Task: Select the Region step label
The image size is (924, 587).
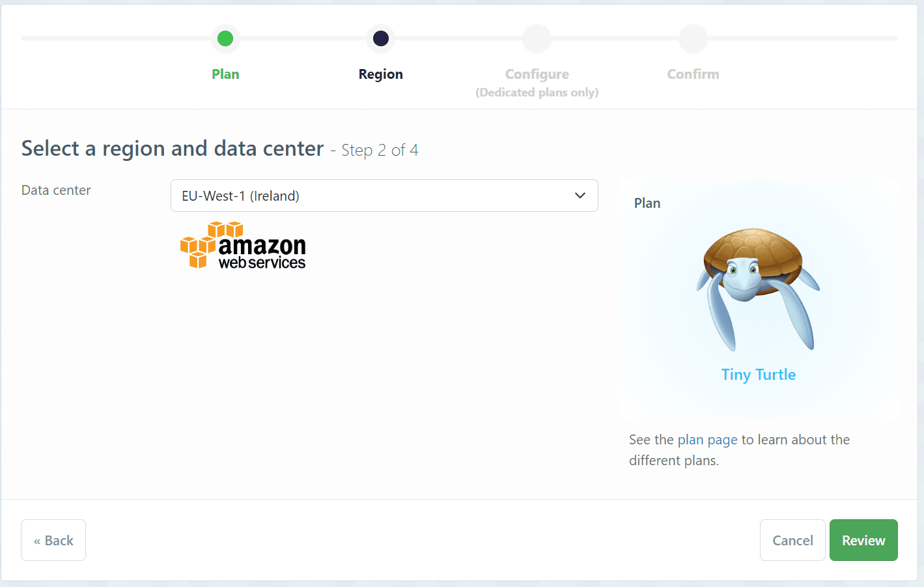Action: 381,74
